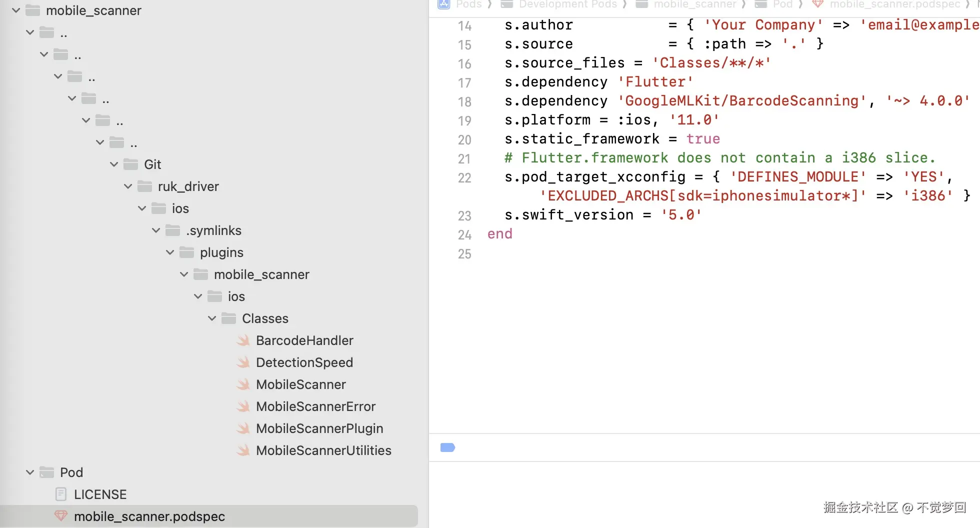
Task: Click the 'Classes/**/*' string
Action: pos(712,63)
